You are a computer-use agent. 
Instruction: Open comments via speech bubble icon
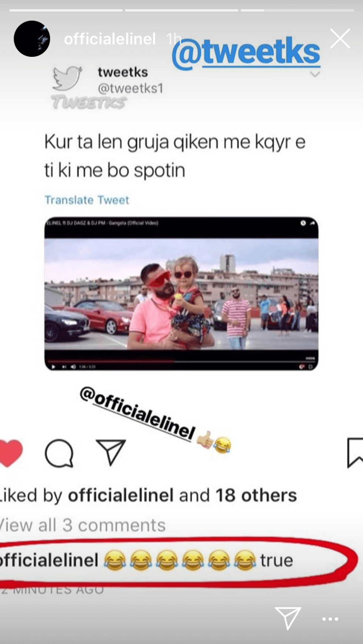click(x=59, y=453)
